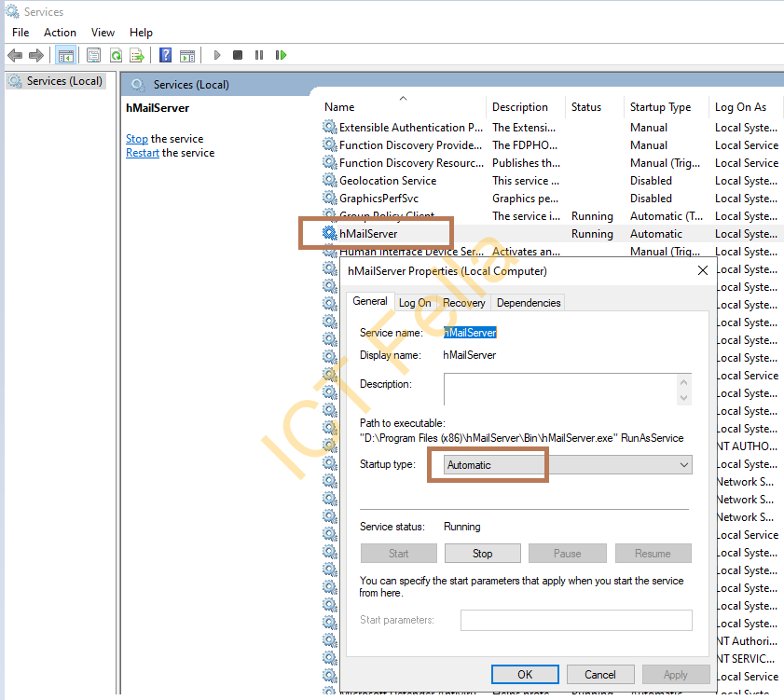The width and height of the screenshot is (784, 700).
Task: Click the Description box scroll down arrow
Action: pos(684,398)
